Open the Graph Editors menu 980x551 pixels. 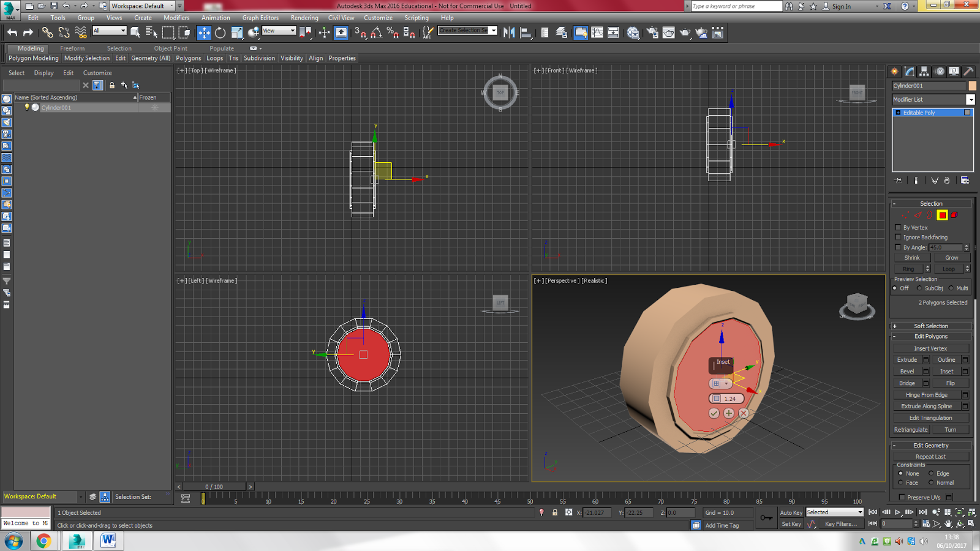click(260, 18)
